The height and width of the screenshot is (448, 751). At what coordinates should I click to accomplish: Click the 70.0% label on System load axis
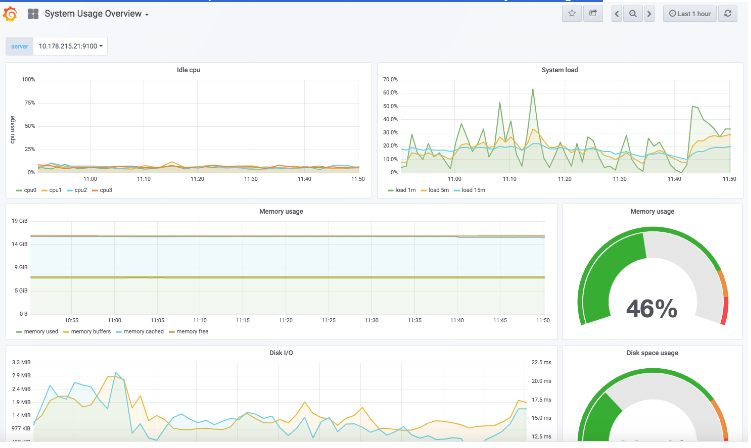pos(390,79)
